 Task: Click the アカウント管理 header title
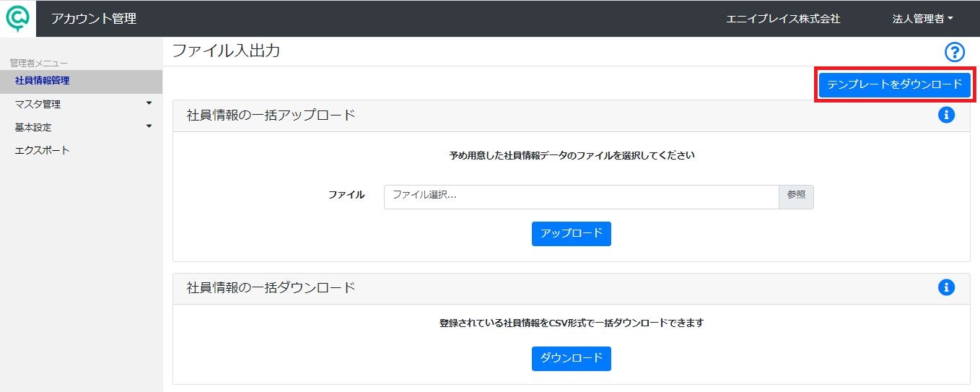point(94,19)
